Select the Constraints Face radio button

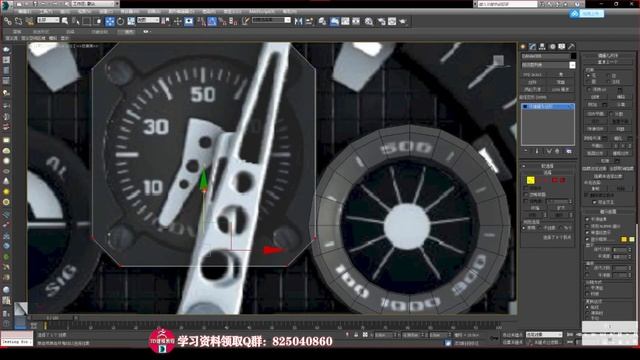[x=588, y=82]
